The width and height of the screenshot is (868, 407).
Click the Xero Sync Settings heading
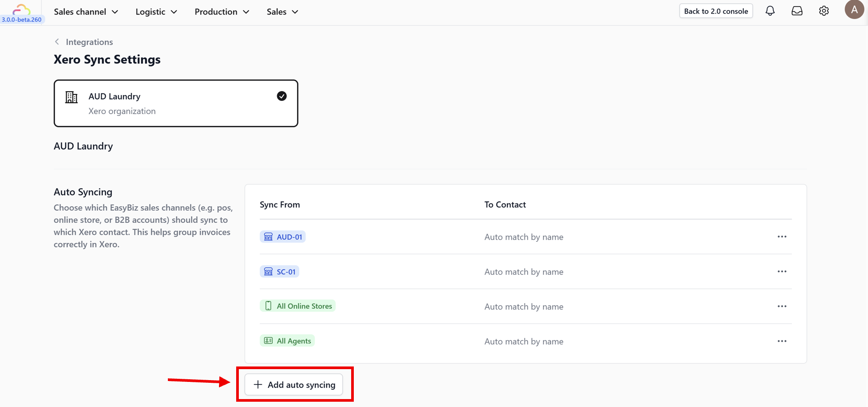[107, 59]
